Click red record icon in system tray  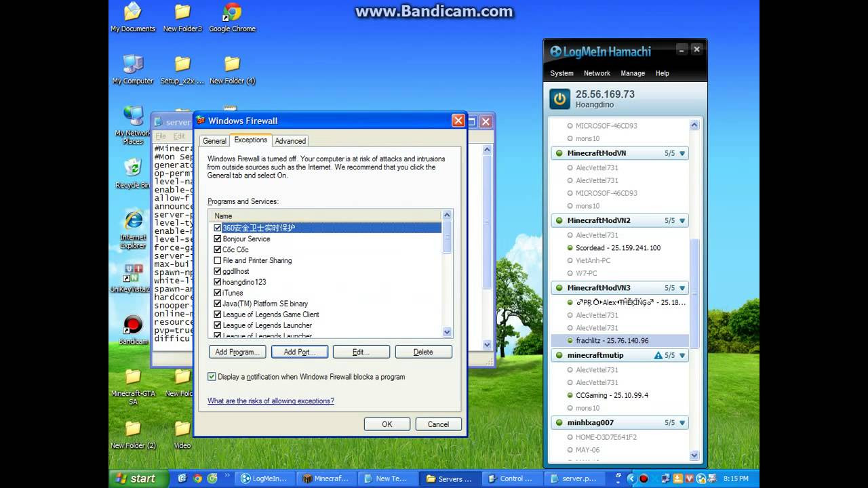point(644,479)
